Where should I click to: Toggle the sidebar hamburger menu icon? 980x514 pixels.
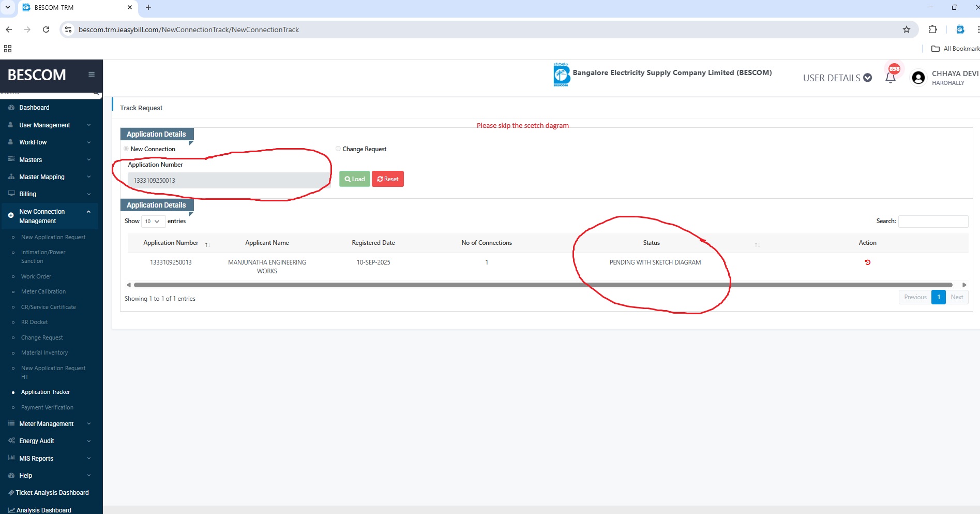point(92,75)
